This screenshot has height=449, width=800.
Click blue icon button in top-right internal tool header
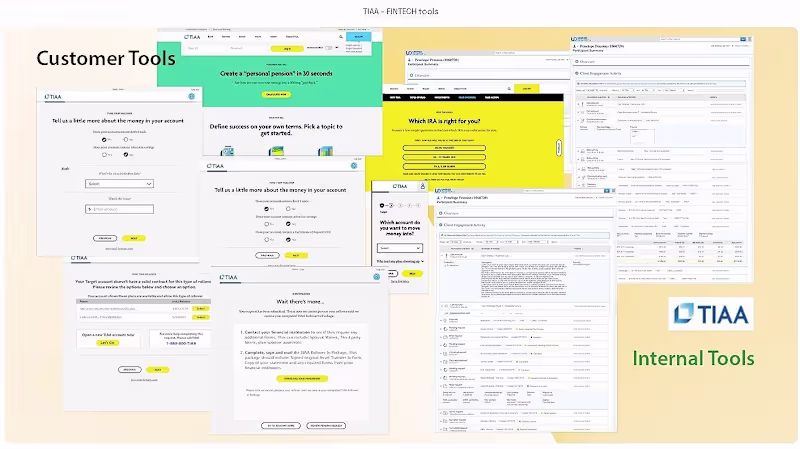pyautogui.click(x=743, y=39)
